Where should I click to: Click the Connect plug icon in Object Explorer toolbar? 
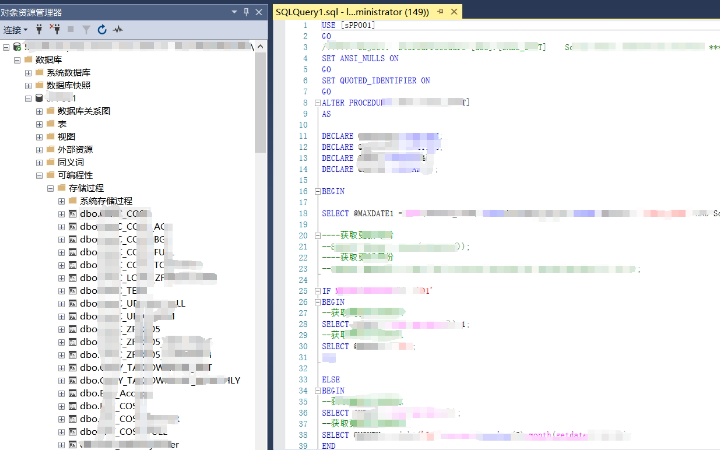[39, 29]
